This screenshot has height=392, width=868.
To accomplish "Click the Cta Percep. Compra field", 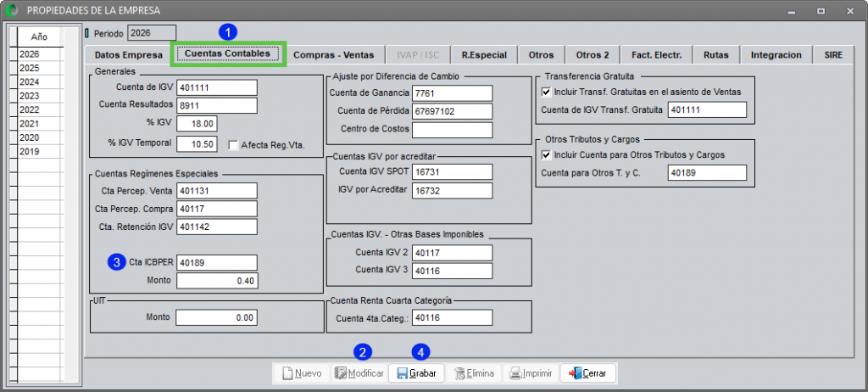I will pyautogui.click(x=216, y=209).
